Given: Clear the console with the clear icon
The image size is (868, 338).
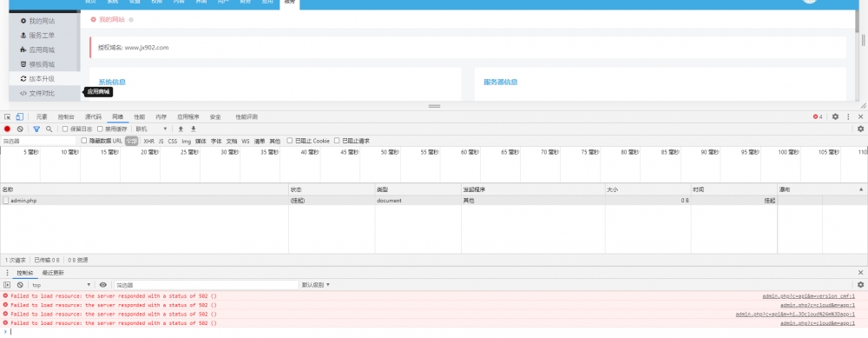Looking at the screenshot, I should pos(20,285).
